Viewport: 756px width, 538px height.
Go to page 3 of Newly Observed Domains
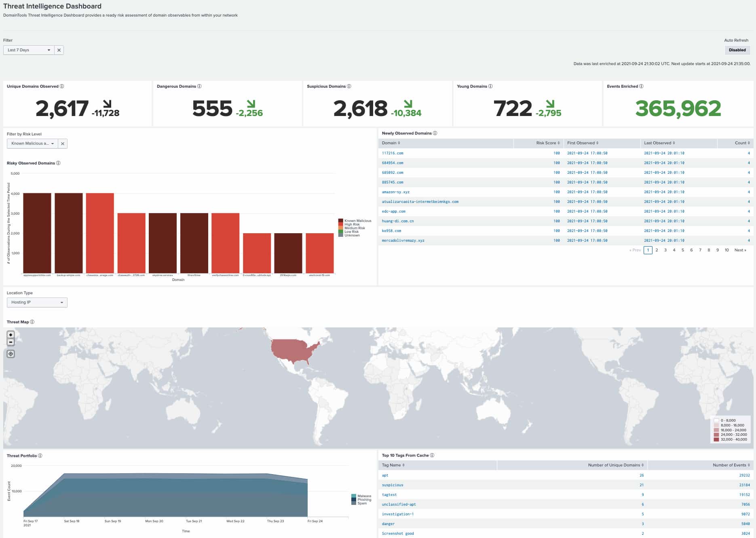pyautogui.click(x=665, y=250)
